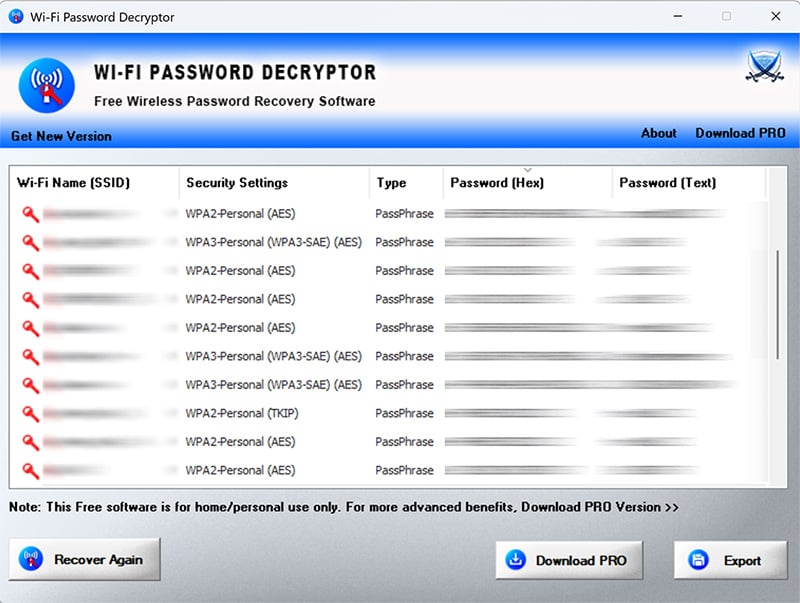This screenshot has width=800, height=603.
Task: Click the small app icon in the title bar
Action: click(x=15, y=16)
